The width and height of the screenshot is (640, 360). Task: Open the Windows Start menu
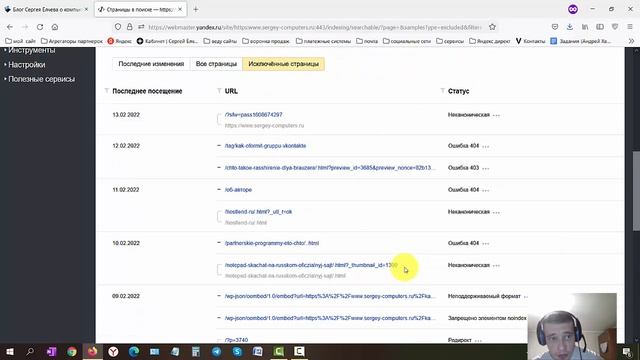tap(9, 351)
